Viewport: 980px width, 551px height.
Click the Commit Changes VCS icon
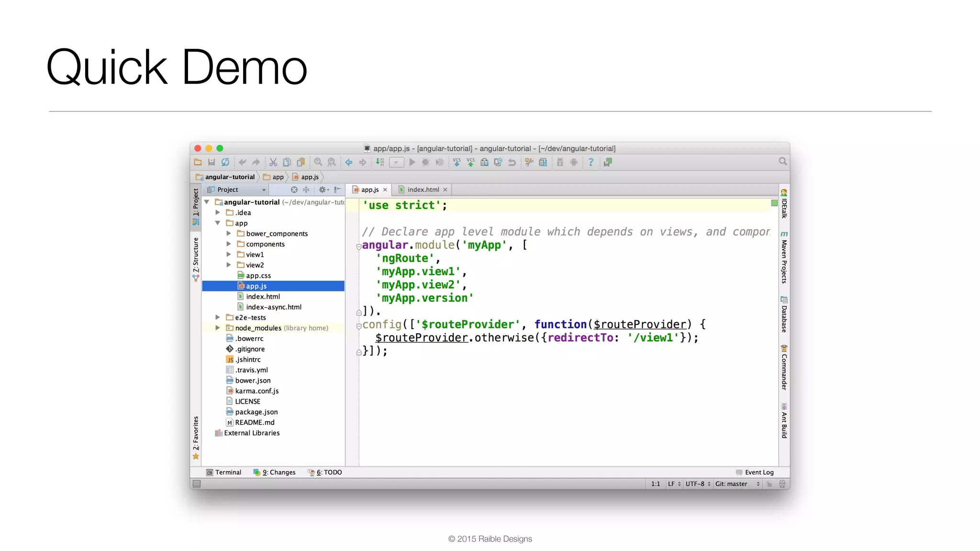(470, 162)
